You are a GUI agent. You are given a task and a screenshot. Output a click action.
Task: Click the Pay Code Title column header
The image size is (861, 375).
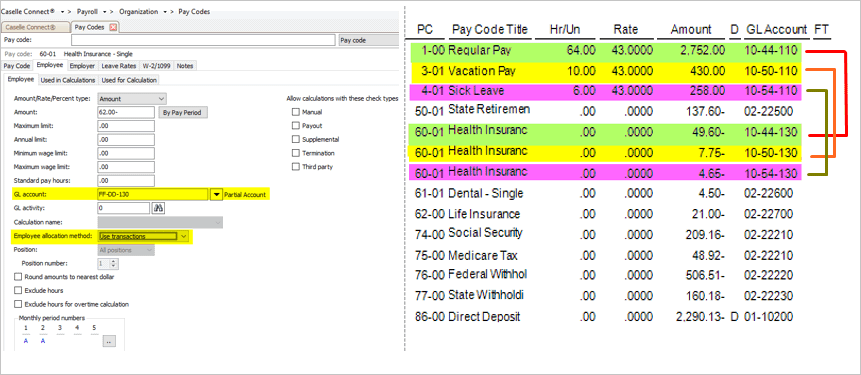(490, 30)
